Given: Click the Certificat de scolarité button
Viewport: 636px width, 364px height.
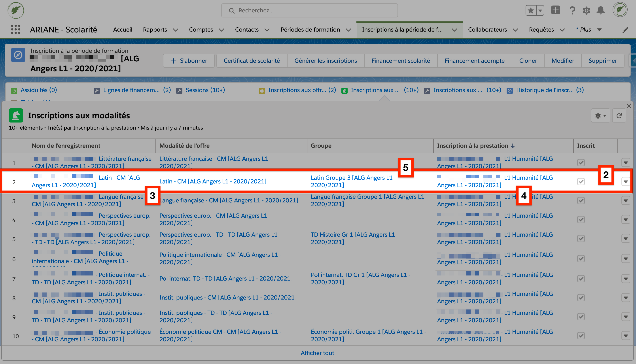Looking at the screenshot, I should [252, 61].
